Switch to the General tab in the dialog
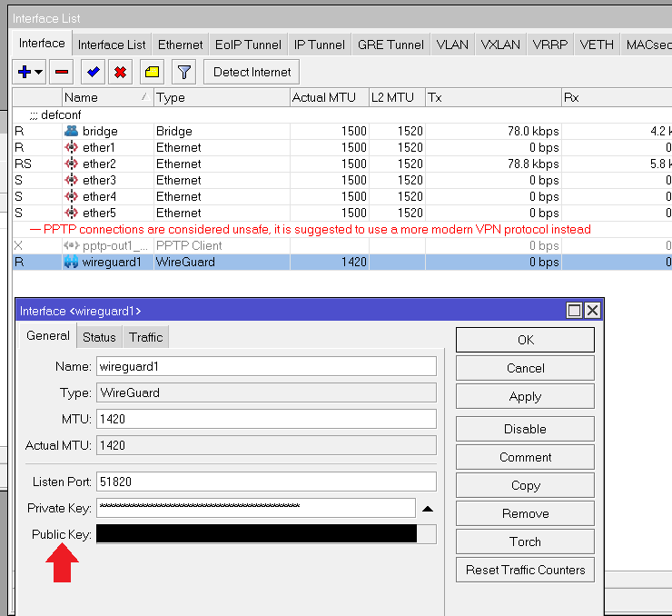 tap(47, 335)
